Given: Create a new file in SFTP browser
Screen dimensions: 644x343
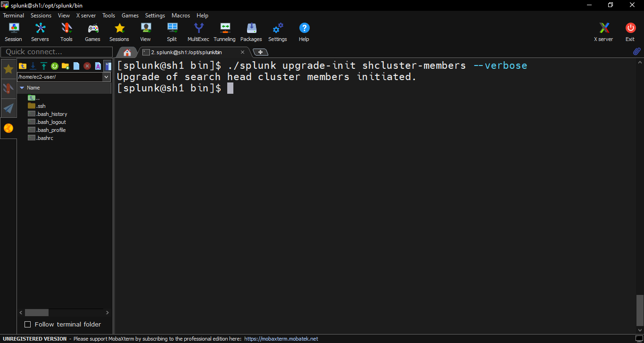Looking at the screenshot, I should 76,66.
